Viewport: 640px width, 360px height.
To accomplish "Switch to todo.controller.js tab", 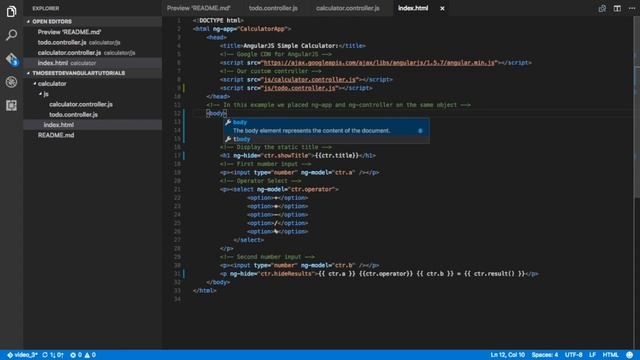I will (x=273, y=8).
